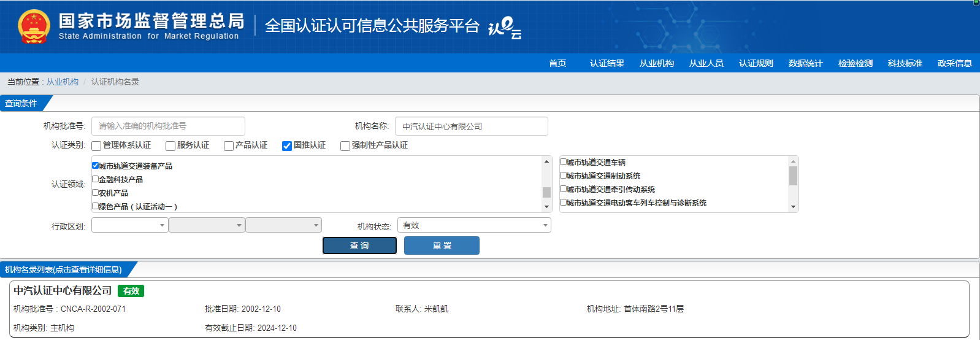Click the 查询 search button

point(359,245)
